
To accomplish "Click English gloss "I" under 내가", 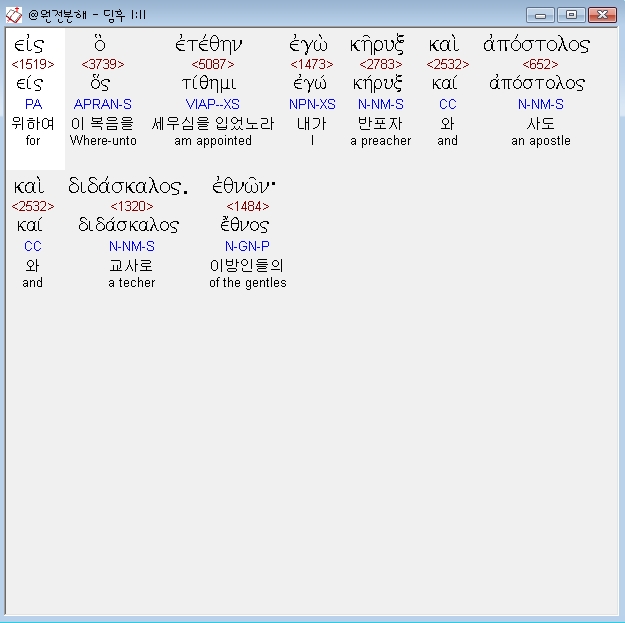I will coord(312,141).
